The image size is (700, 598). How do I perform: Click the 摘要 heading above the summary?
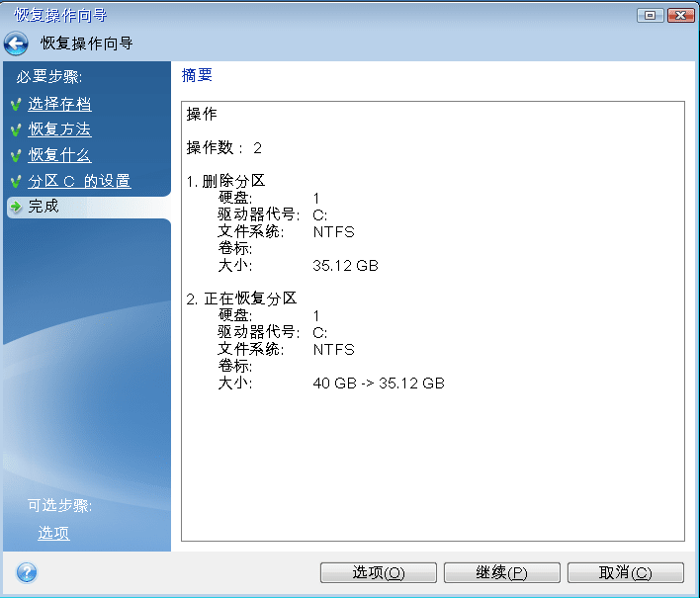[x=197, y=75]
